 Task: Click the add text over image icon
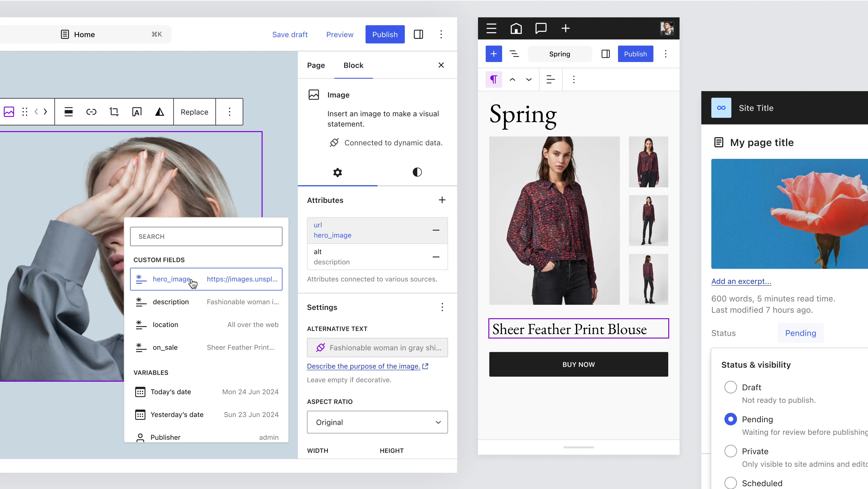pyautogui.click(x=137, y=112)
